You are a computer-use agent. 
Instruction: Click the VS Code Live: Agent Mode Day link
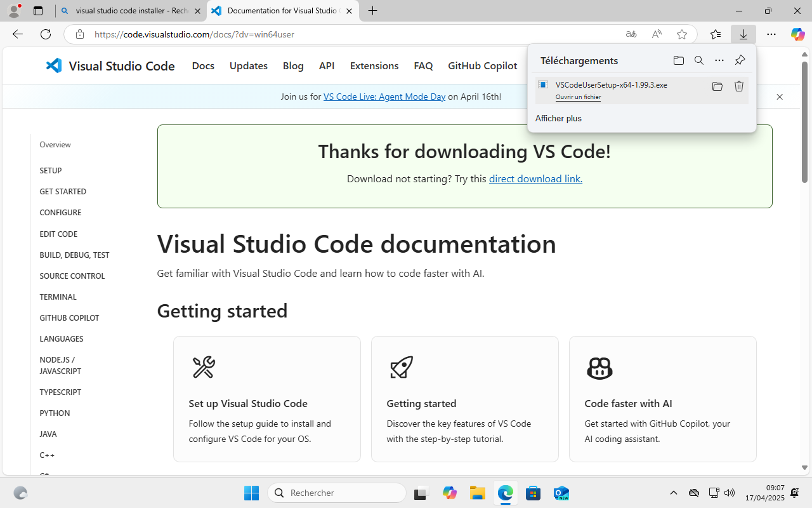pyautogui.click(x=384, y=97)
